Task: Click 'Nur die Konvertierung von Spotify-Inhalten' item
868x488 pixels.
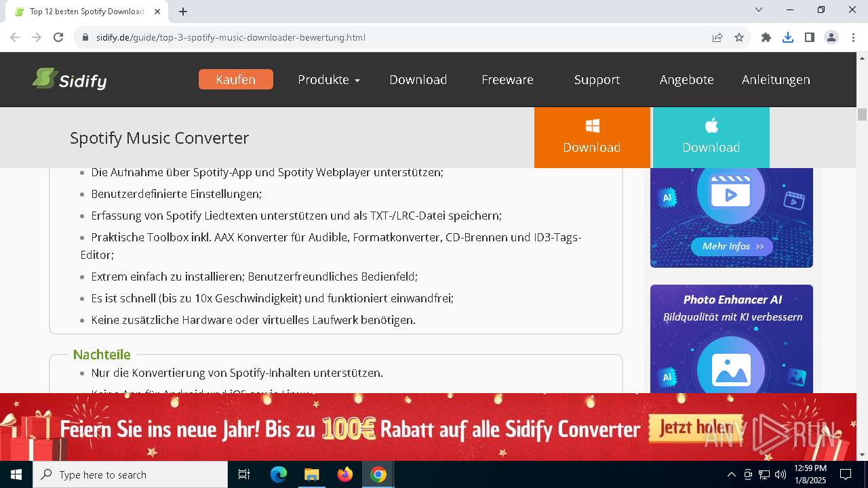Action: click(237, 373)
